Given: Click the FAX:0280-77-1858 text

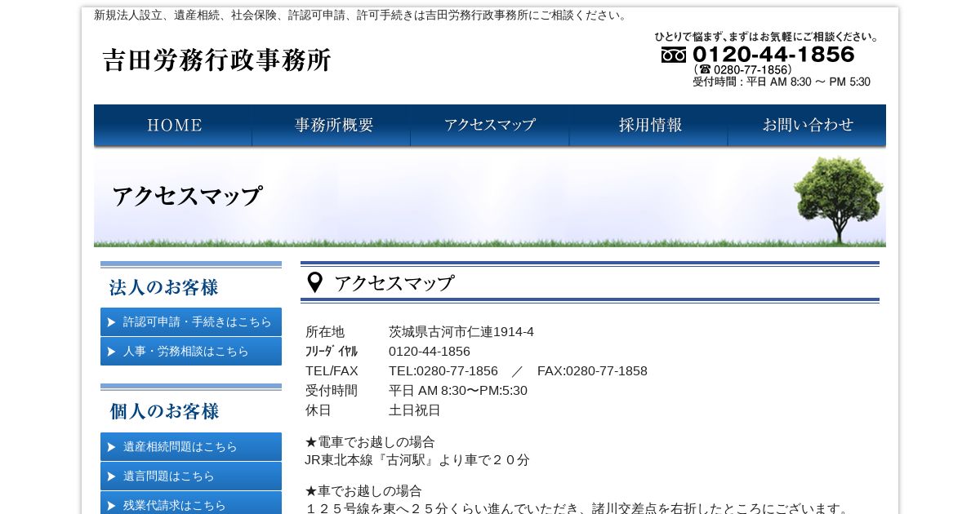Looking at the screenshot, I should 592,371.
